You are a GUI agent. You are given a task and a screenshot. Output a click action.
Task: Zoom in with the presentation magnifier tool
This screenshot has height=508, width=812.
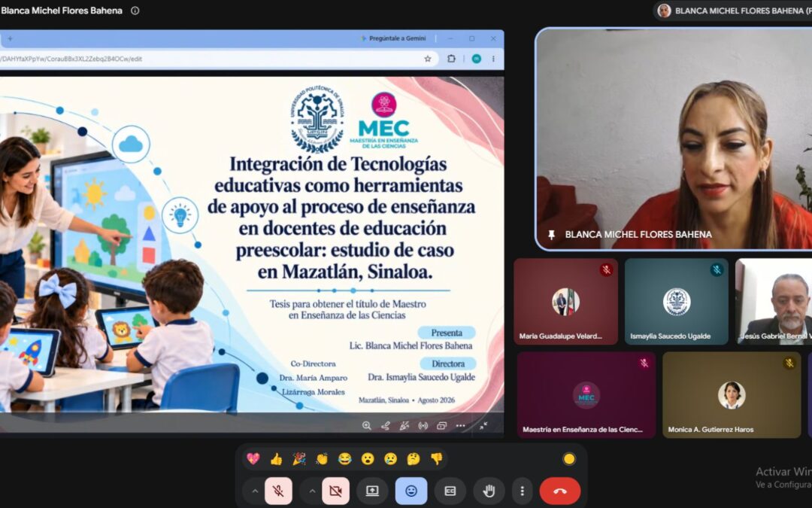(367, 425)
